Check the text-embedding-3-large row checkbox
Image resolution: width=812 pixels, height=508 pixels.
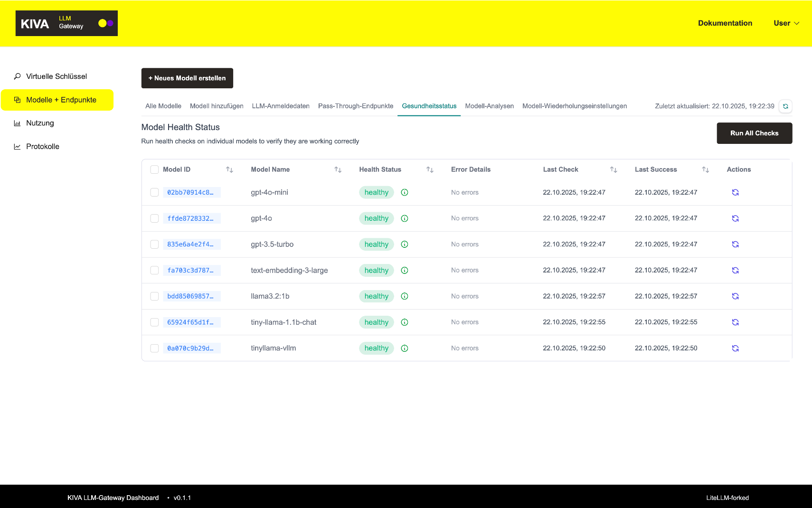154,270
